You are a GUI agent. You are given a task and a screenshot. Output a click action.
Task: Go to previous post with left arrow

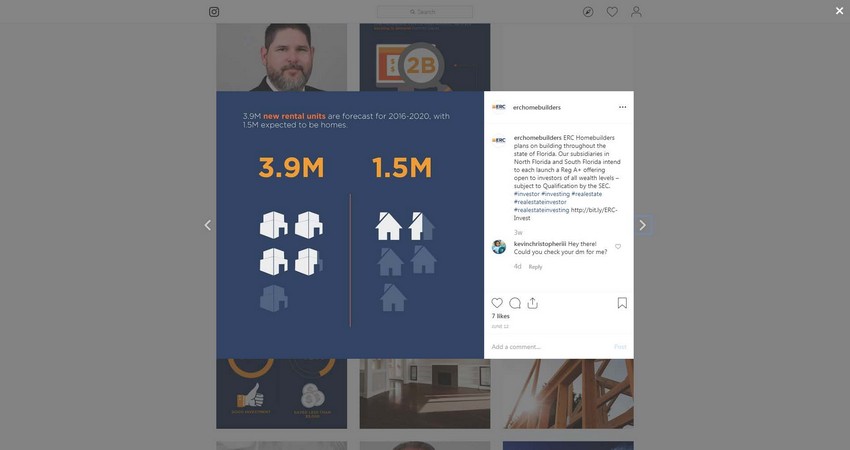[x=207, y=225]
